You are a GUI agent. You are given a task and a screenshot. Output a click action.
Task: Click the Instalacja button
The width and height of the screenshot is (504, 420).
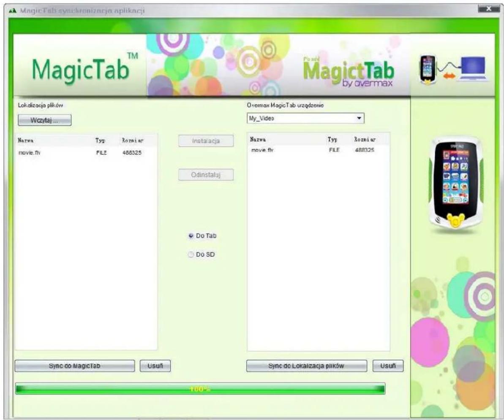click(206, 141)
